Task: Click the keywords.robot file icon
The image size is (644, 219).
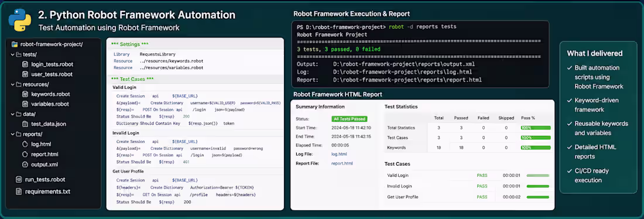Action: (25, 94)
